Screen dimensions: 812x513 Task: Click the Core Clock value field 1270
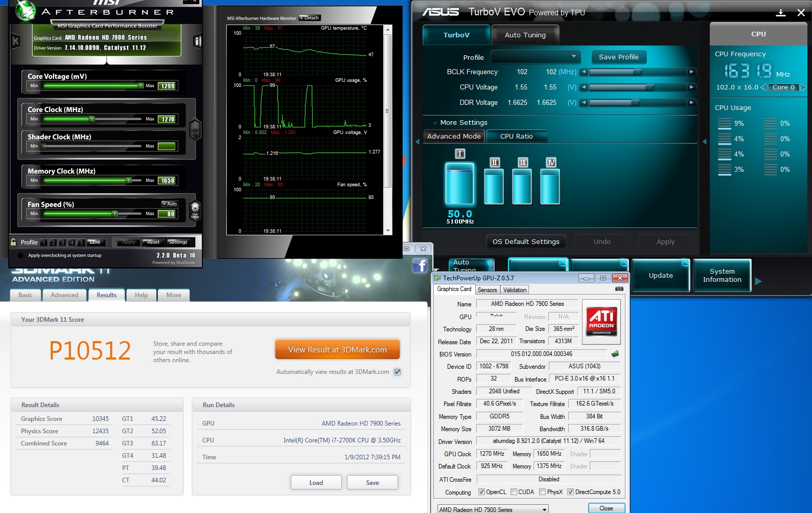(x=168, y=119)
